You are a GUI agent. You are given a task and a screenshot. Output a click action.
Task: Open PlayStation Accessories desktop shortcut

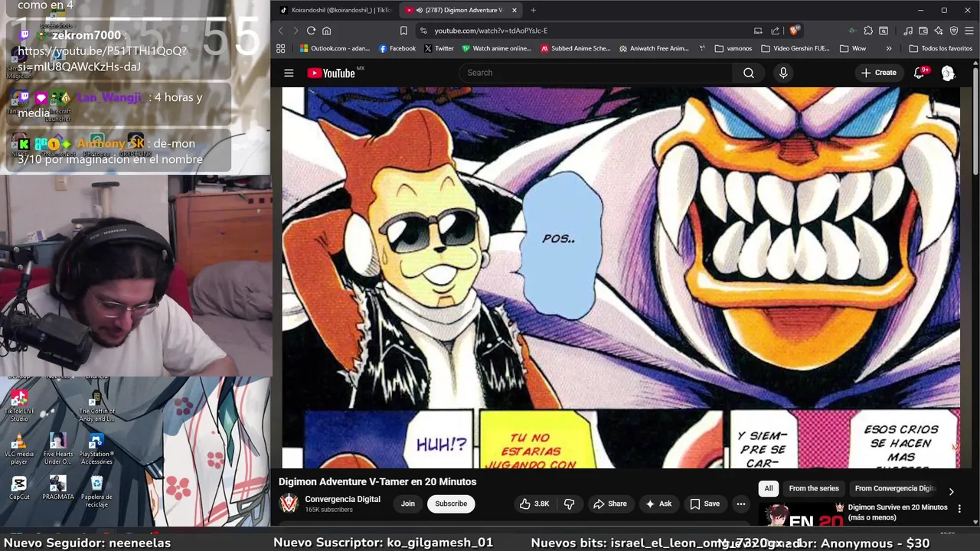96,448
